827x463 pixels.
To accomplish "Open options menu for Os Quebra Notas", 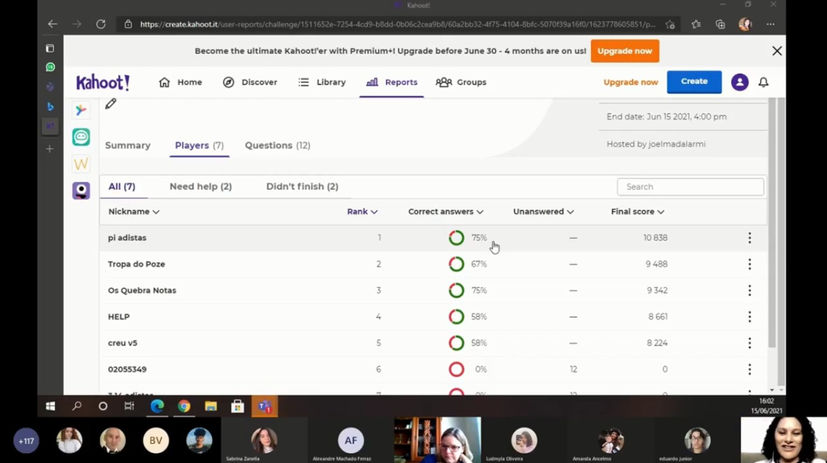I will (x=749, y=291).
